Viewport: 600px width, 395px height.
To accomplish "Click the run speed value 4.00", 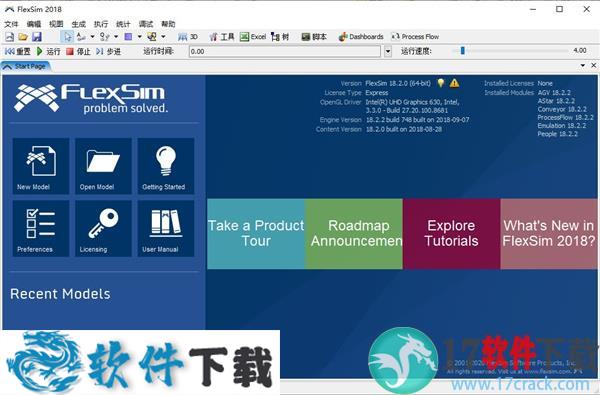I will click(580, 51).
